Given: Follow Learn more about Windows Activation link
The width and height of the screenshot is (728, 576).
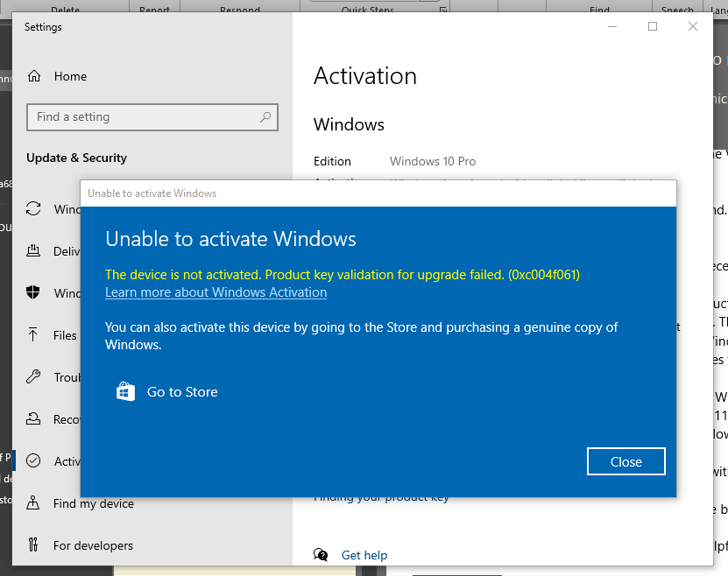Looking at the screenshot, I should pyautogui.click(x=216, y=292).
